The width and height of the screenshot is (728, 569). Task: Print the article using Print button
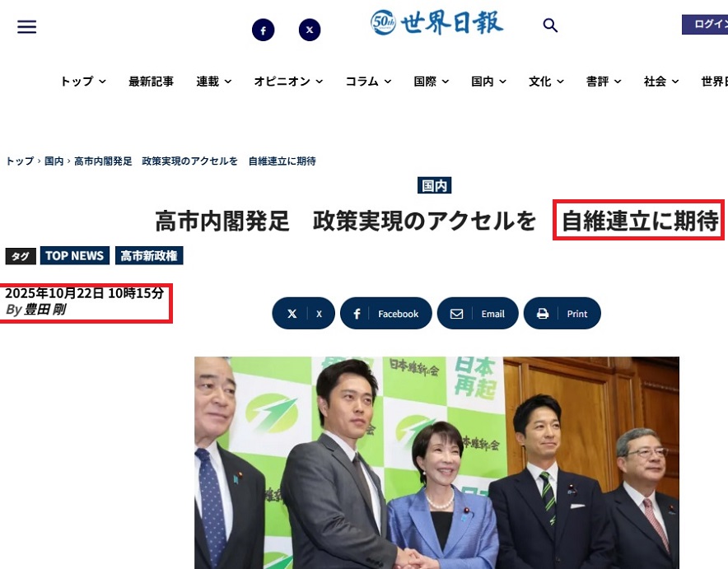(562, 314)
